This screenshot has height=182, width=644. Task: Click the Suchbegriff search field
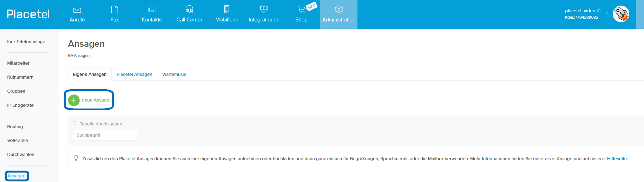point(105,135)
